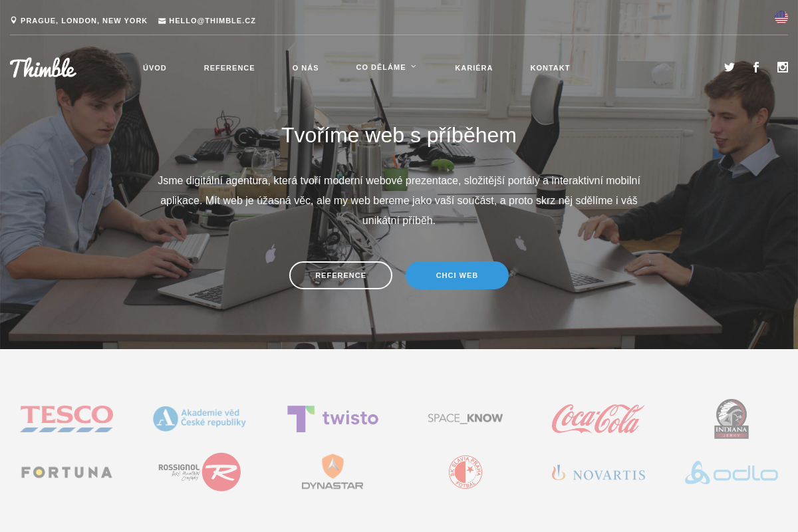The image size is (798, 532).
Task: Click the twisto client logo
Action: tap(332, 419)
